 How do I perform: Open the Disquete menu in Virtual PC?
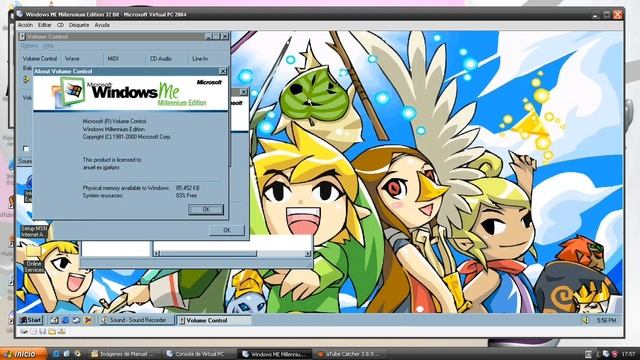pyautogui.click(x=79, y=25)
